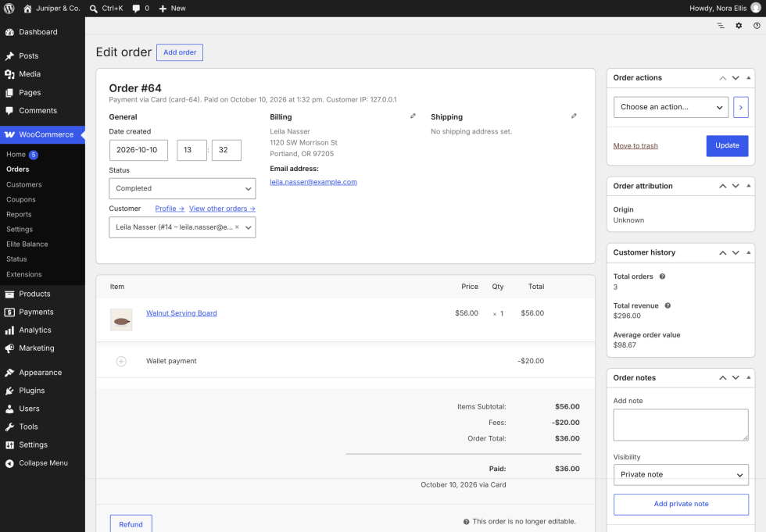Image resolution: width=766 pixels, height=532 pixels.
Task: Click the Date created field
Action: point(138,150)
